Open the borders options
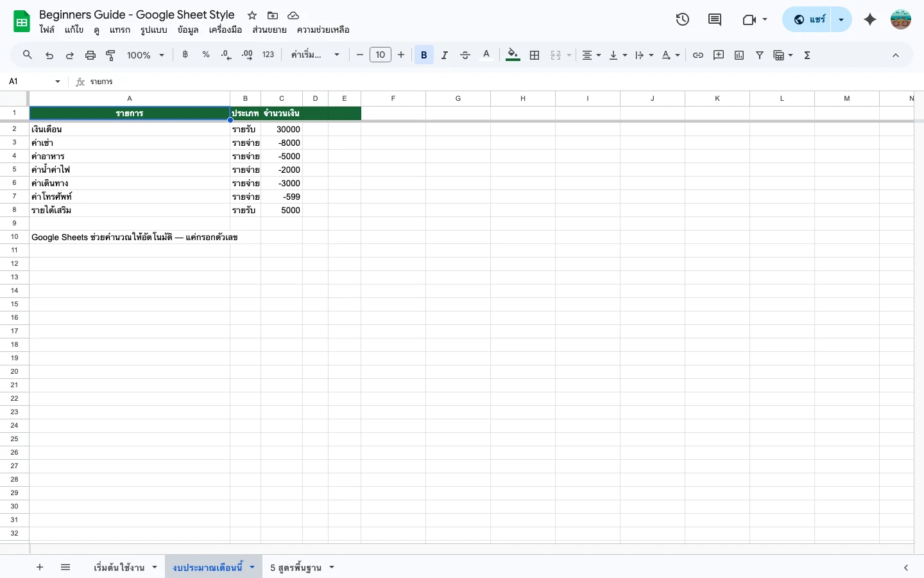Image resolution: width=924 pixels, height=578 pixels. pyautogui.click(x=535, y=55)
